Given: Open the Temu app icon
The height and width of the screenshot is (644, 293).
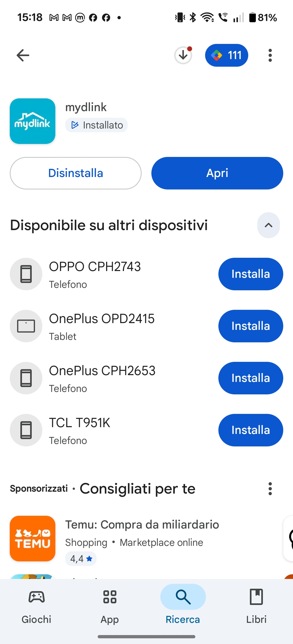Looking at the screenshot, I should pos(33,539).
